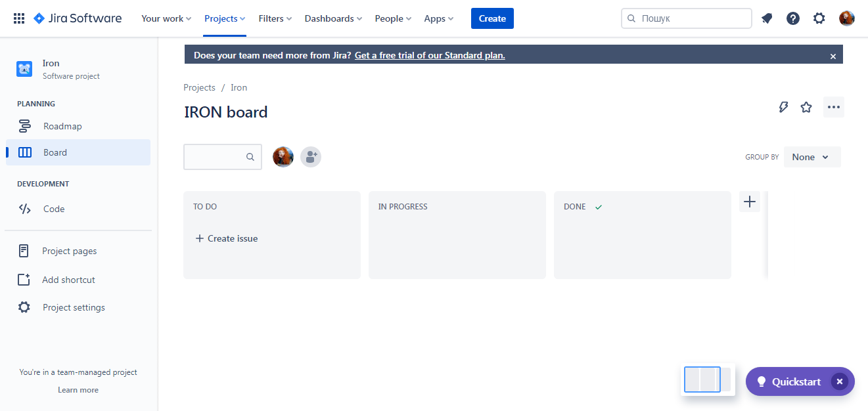Click the Project settings gear icon

click(x=24, y=307)
